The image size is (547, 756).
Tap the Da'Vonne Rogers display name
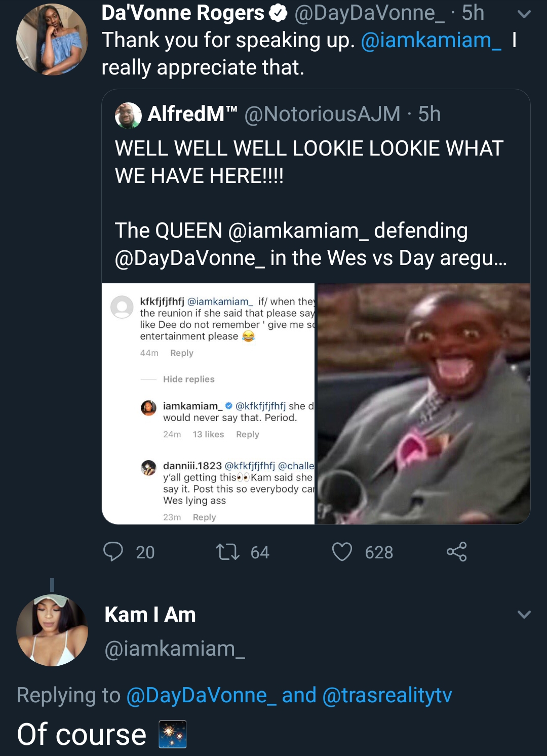coord(183,13)
